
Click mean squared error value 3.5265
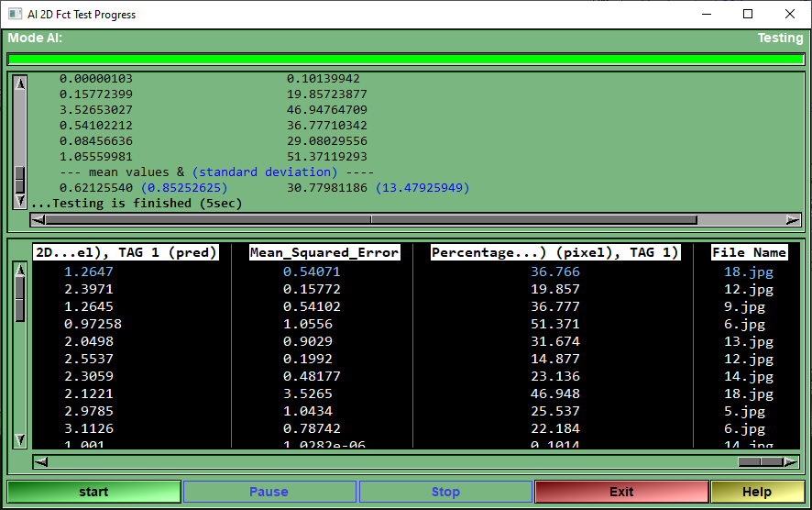tap(308, 394)
